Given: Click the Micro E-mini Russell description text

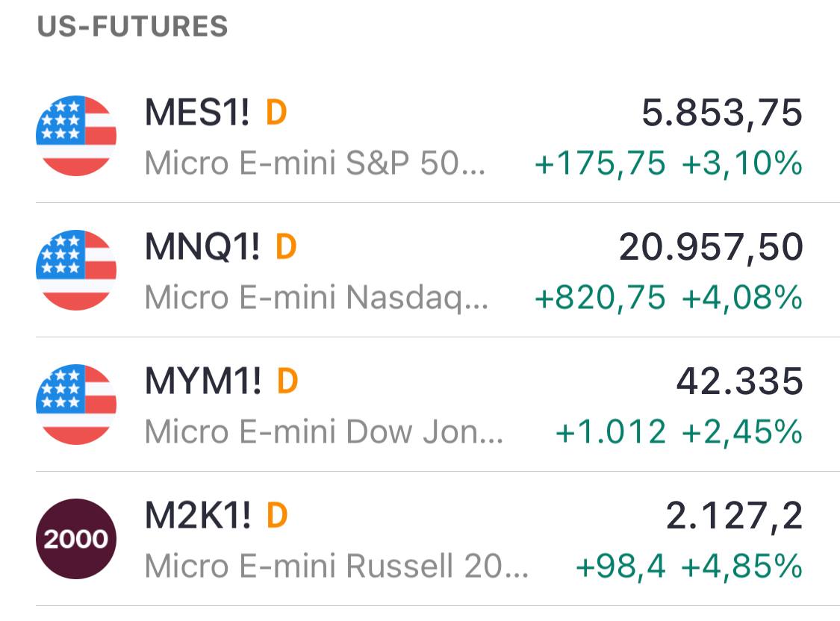Looking at the screenshot, I should click(337, 567).
